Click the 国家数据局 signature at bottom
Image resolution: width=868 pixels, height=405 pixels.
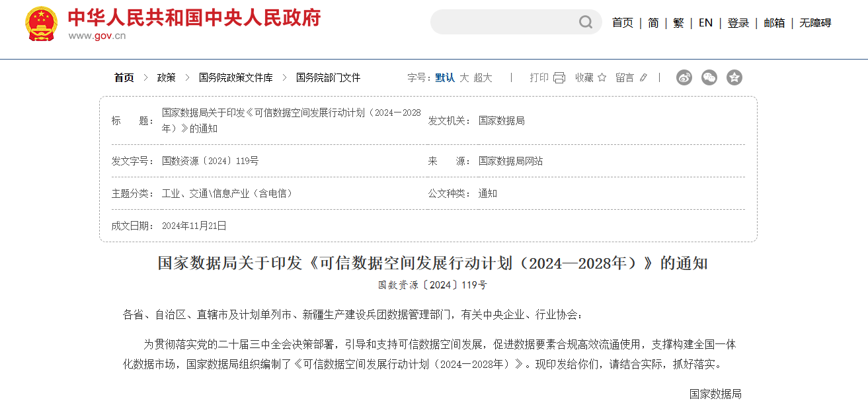[x=715, y=394]
